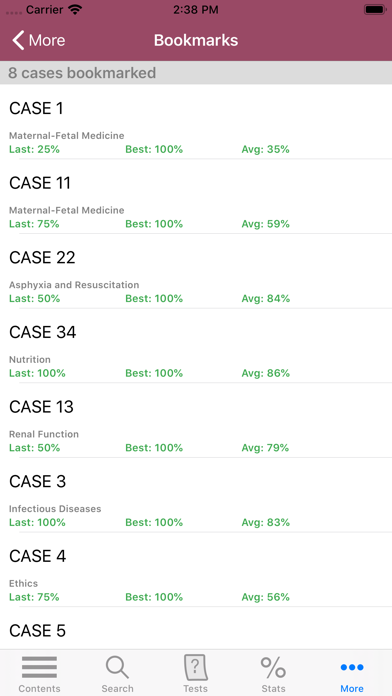The image size is (392, 696).
Task: Select the CASE 4 Ethics bookmark
Action: (196, 569)
